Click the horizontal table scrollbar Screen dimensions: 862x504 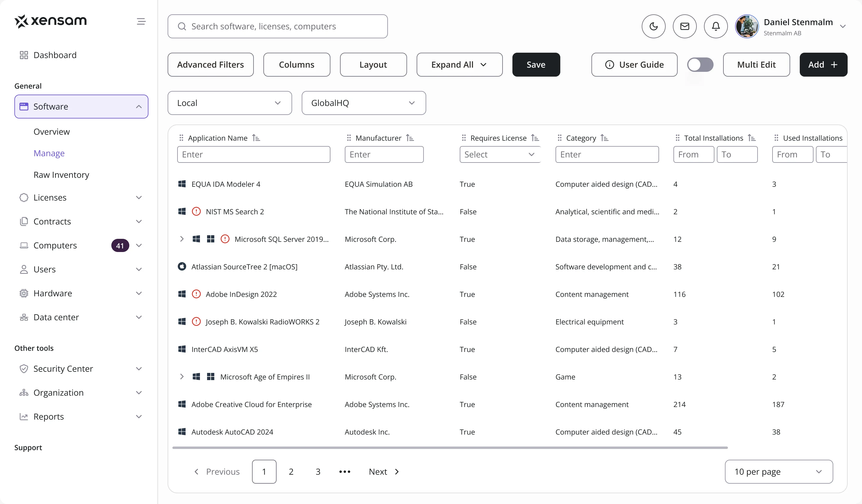(x=450, y=447)
